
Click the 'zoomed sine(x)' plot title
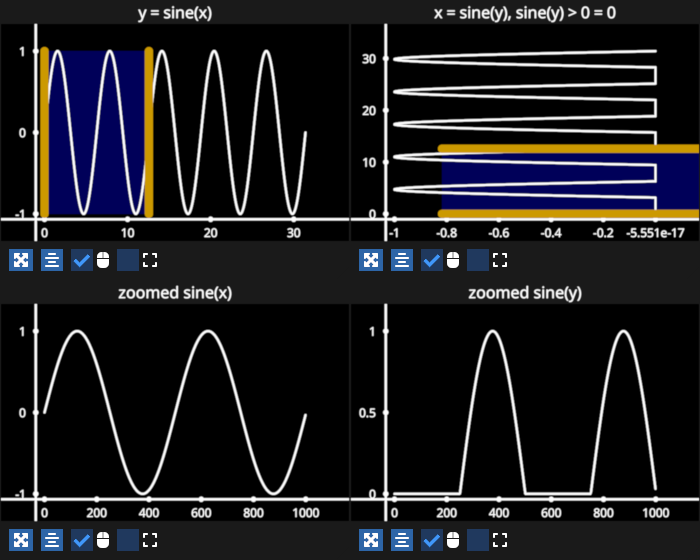click(x=175, y=293)
